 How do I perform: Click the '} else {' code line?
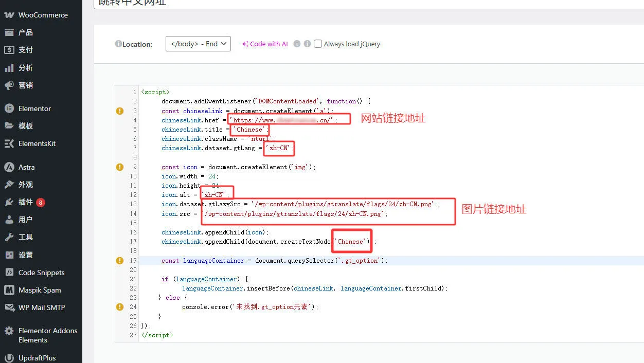[x=173, y=298]
